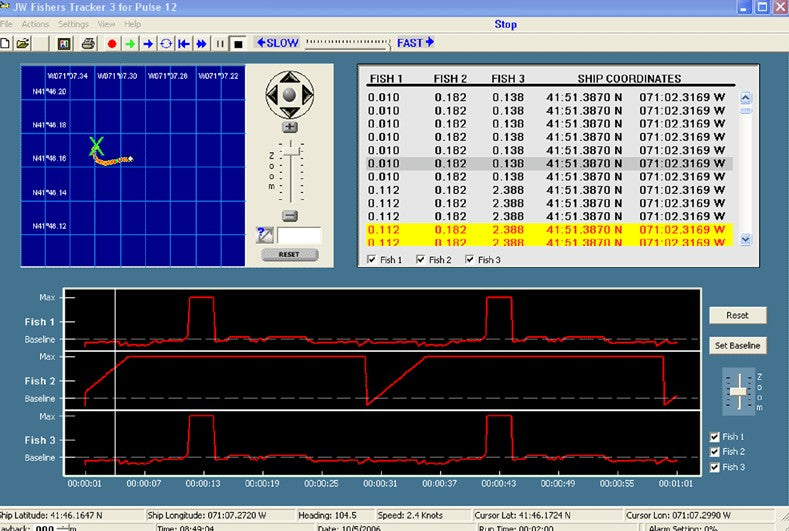Open the Settings menu
The width and height of the screenshot is (789, 531).
click(x=73, y=23)
